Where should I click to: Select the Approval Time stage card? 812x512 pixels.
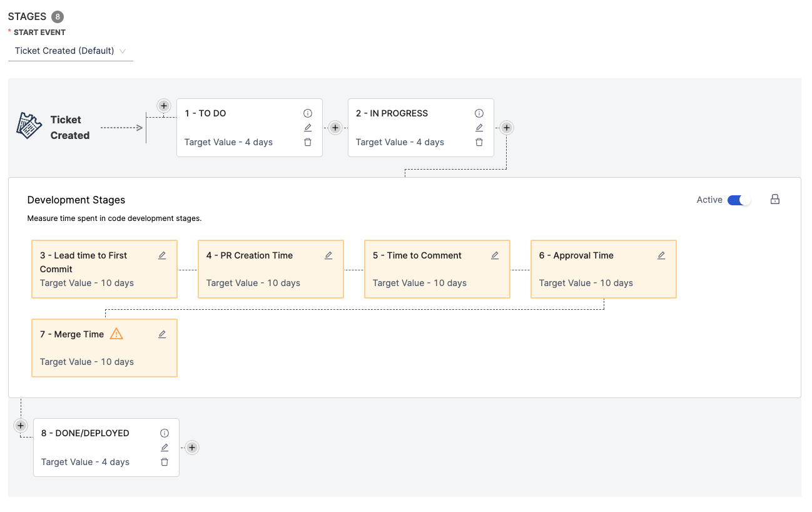[603, 269]
